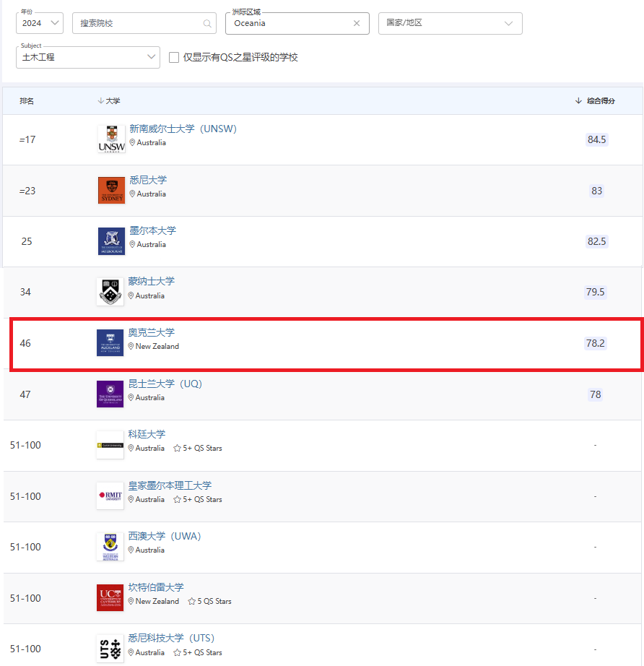
Task: Click the =17 rank of UNSW
Action: pyautogui.click(x=27, y=139)
